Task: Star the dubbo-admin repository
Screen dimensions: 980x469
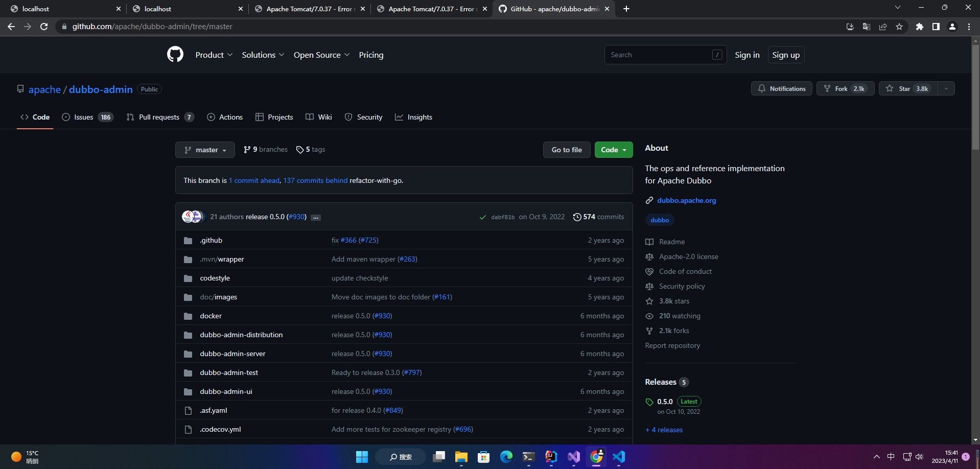Action: point(908,88)
